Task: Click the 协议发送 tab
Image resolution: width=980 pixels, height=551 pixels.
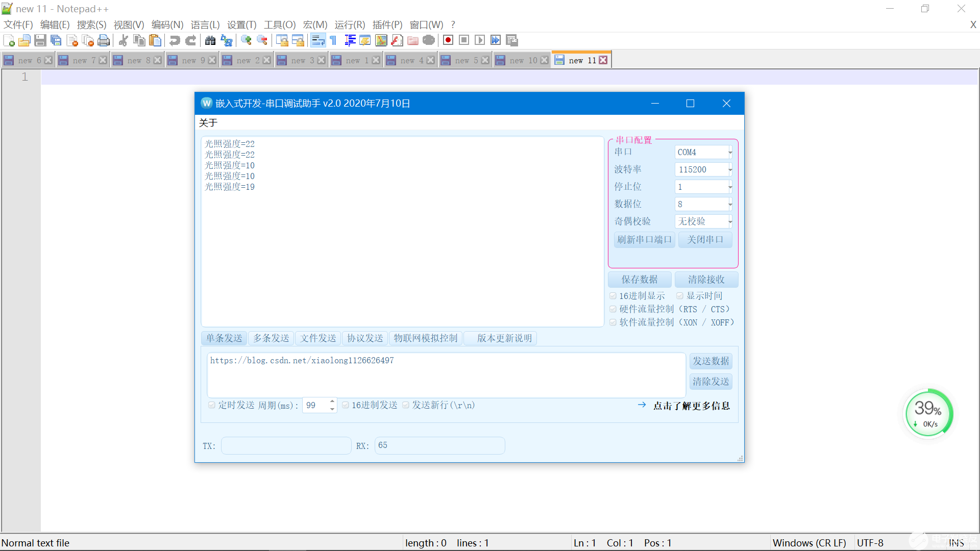Action: (363, 338)
